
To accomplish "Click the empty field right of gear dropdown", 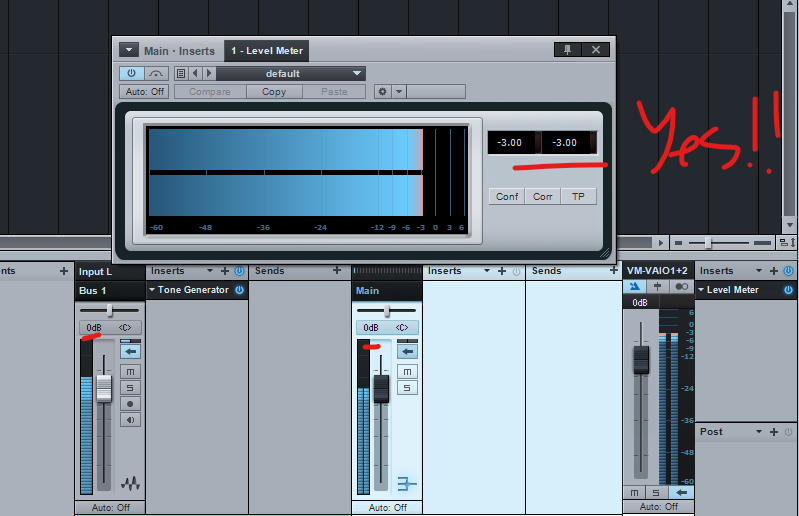I will tap(436, 92).
